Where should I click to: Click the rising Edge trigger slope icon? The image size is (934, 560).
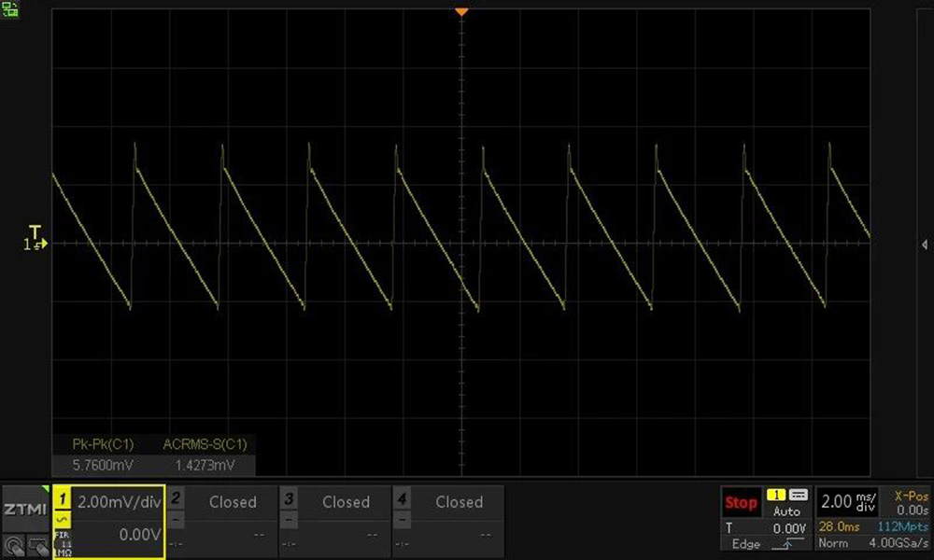792,544
